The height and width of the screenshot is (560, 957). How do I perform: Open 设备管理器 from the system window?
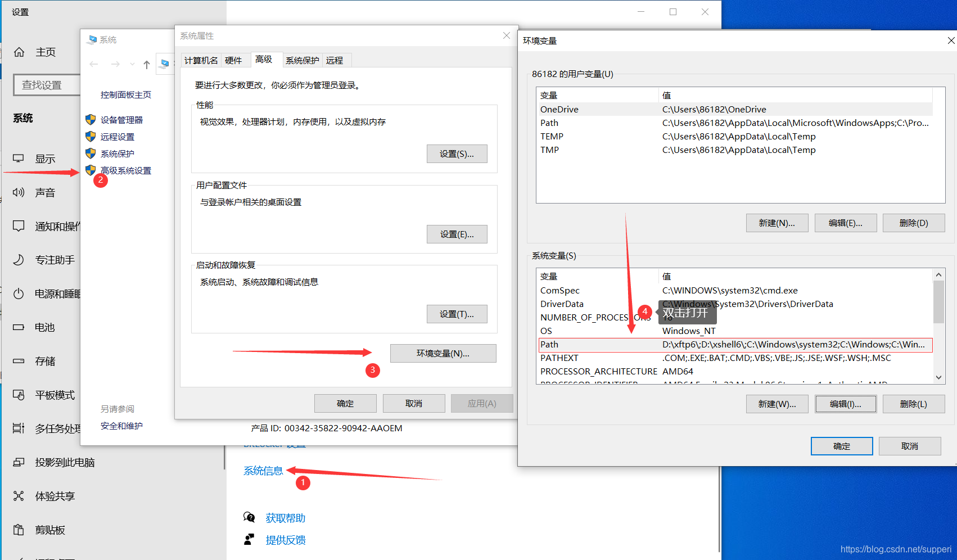click(x=121, y=119)
